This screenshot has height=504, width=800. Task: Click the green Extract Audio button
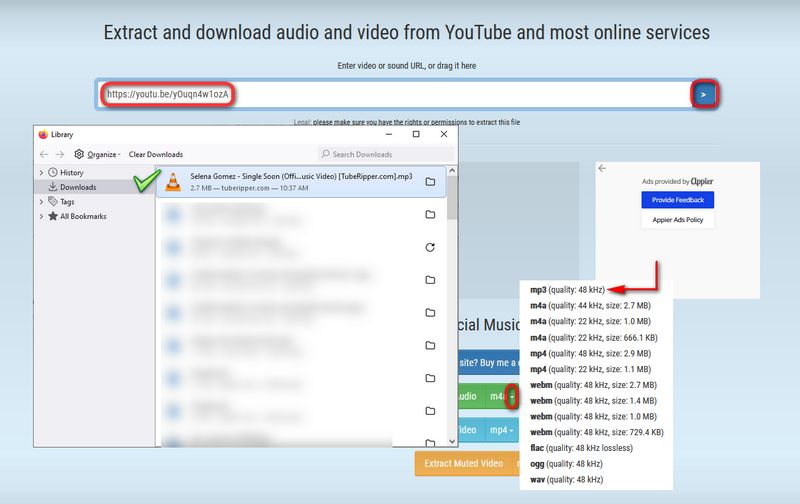click(x=469, y=396)
